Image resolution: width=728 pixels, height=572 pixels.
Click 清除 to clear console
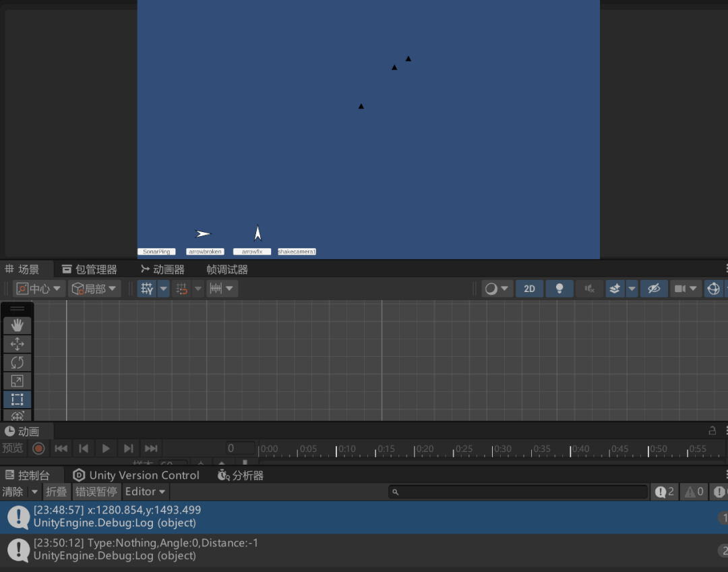(x=13, y=492)
